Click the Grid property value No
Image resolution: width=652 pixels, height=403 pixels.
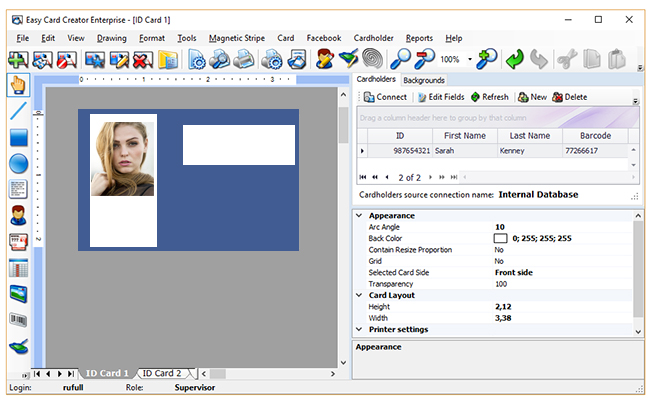click(499, 261)
